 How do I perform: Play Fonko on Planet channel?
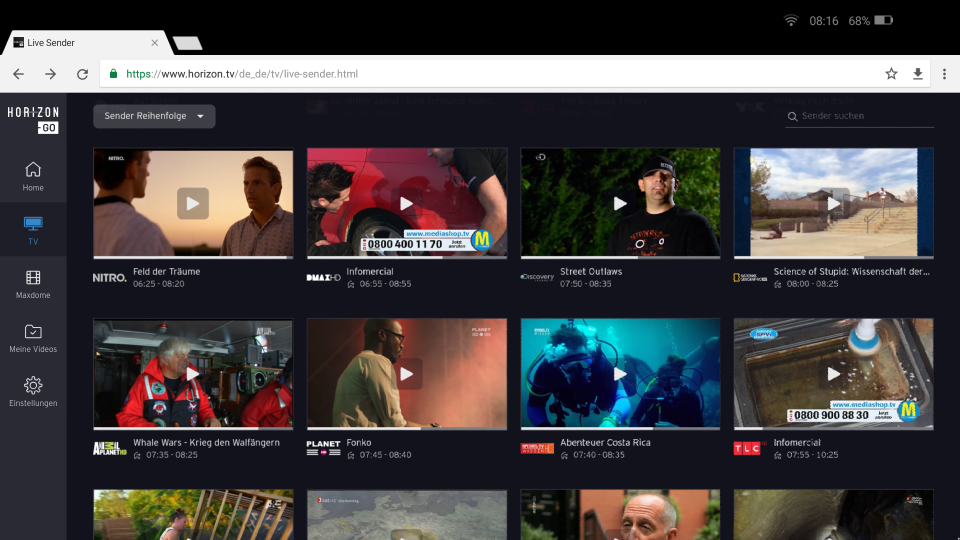coord(407,373)
